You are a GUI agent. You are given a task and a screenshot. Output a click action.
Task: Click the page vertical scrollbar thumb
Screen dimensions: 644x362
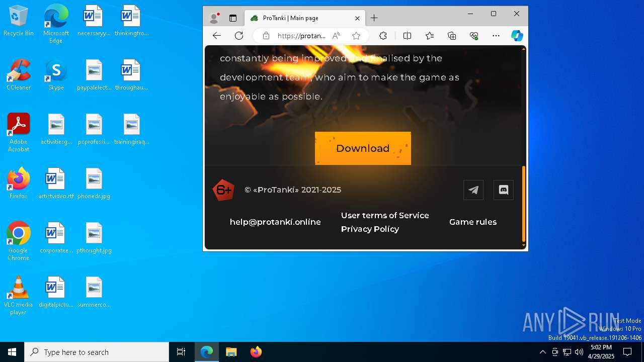[x=524, y=204]
